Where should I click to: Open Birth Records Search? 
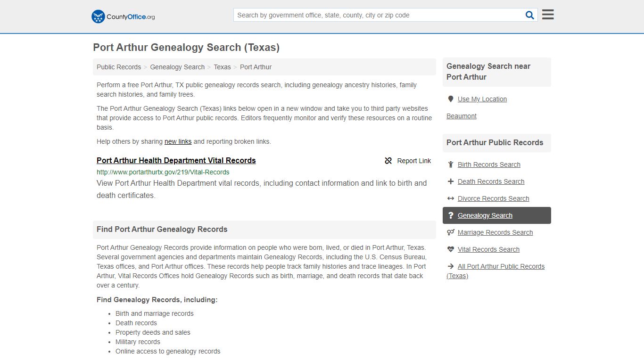(489, 165)
